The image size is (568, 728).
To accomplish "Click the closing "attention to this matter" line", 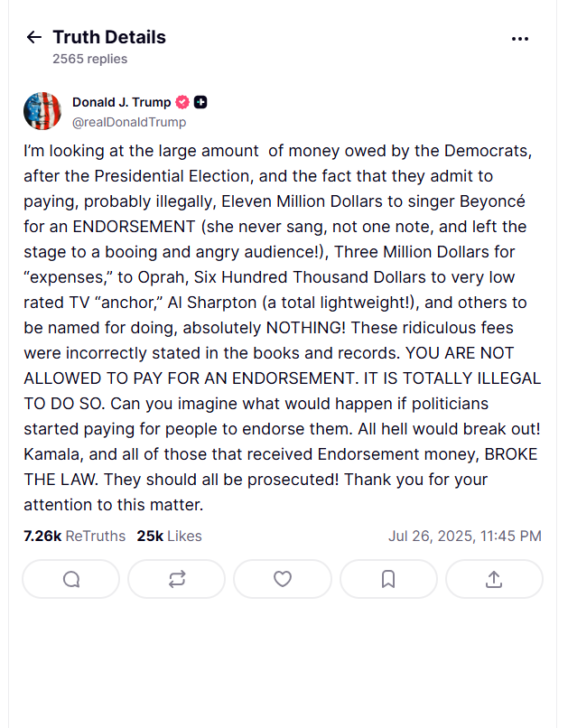I will pyautogui.click(x=114, y=504).
